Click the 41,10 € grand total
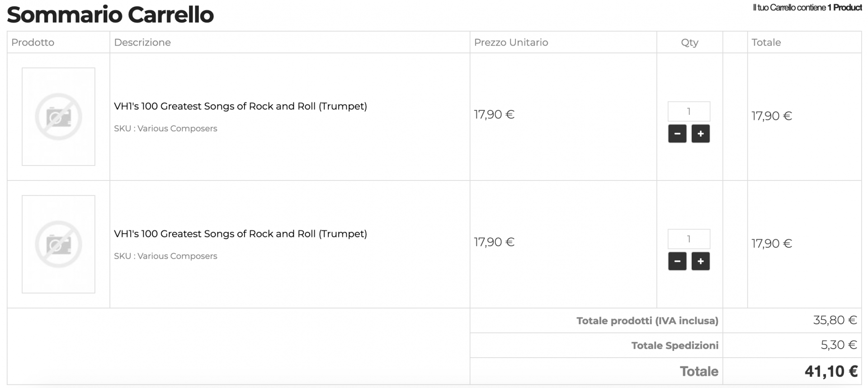868x388 pixels. tap(830, 371)
